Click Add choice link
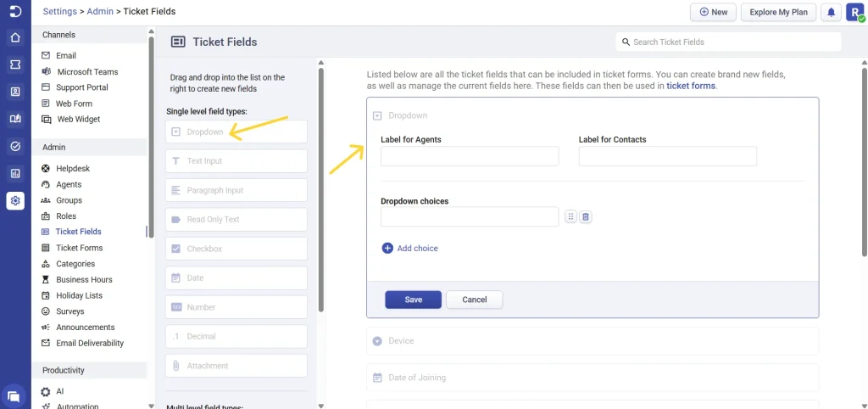The image size is (868, 409). pyautogui.click(x=417, y=249)
